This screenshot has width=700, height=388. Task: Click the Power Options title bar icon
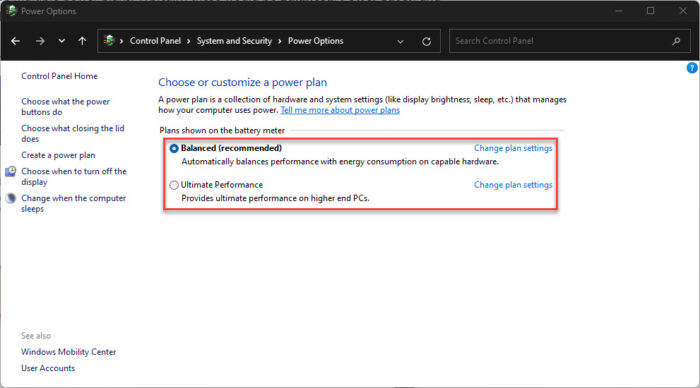coord(12,11)
